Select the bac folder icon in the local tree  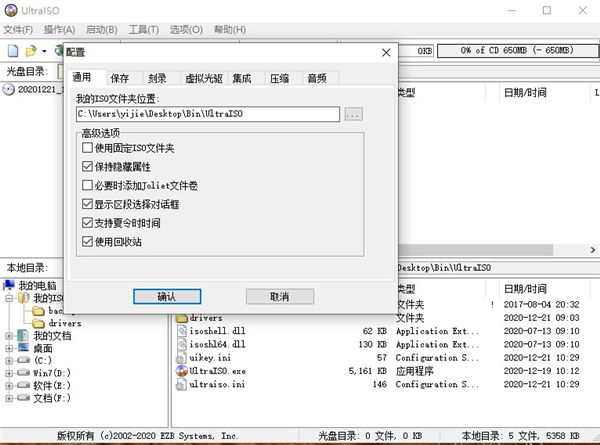(38, 311)
